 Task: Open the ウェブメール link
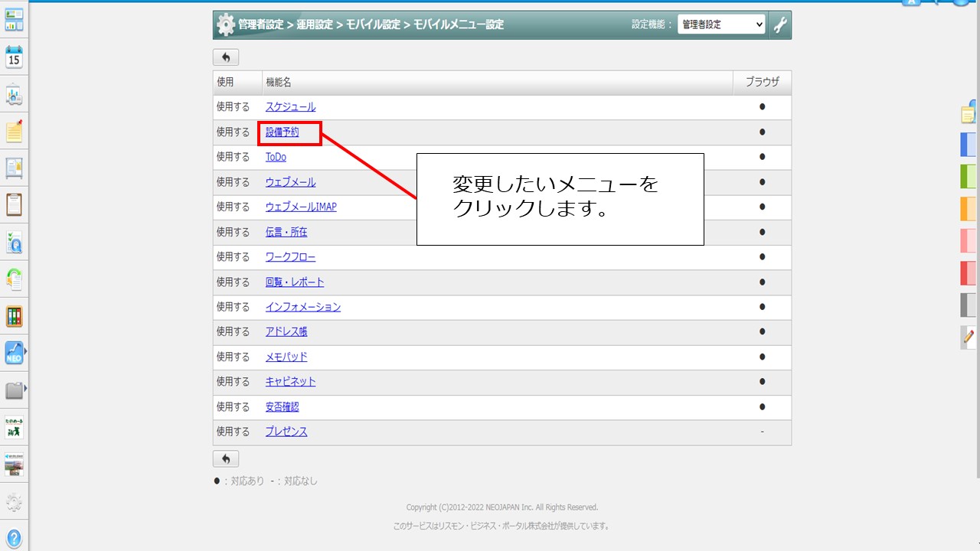click(290, 182)
